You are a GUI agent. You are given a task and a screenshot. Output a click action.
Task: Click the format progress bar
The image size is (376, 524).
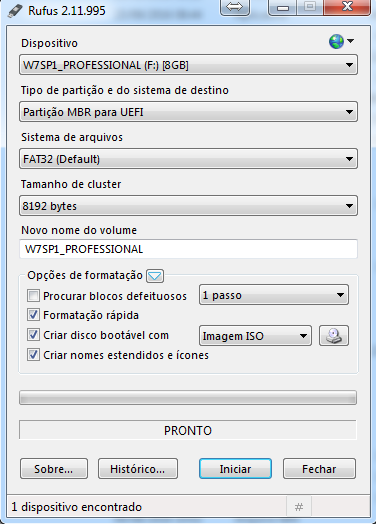[x=188, y=398]
